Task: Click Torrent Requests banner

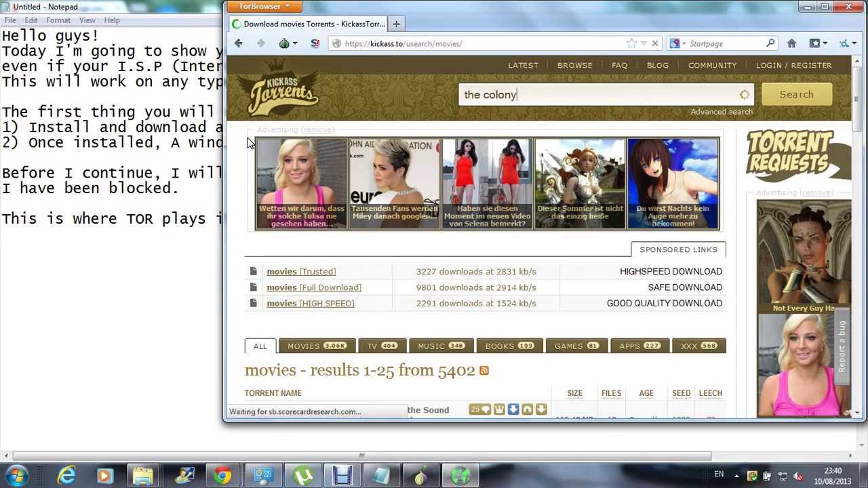Action: tap(797, 155)
